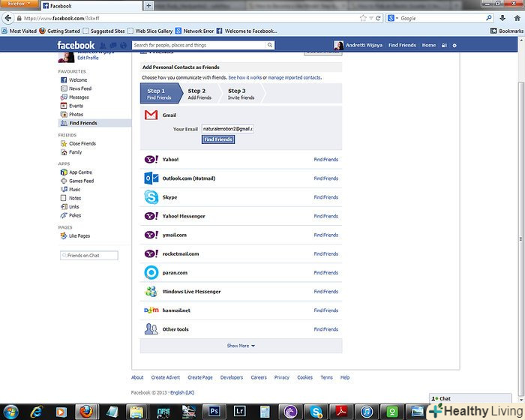The image size is (525, 420).
Task: Click the Other tools people icon
Action: point(151,329)
